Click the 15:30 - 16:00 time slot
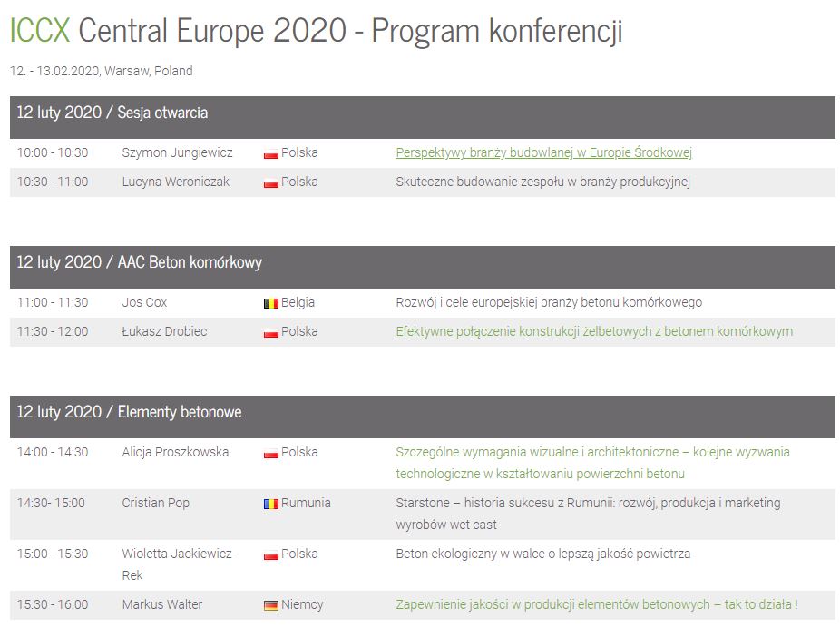 pyautogui.click(x=53, y=604)
